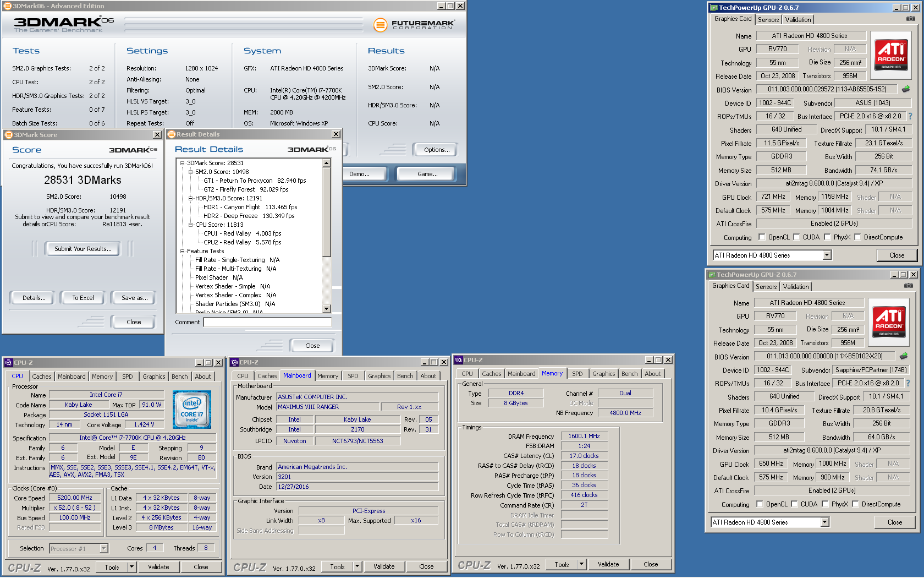Enable OpenCL checkbox in bottom GPU-Z
This screenshot has width=924, height=578.
pyautogui.click(x=760, y=504)
